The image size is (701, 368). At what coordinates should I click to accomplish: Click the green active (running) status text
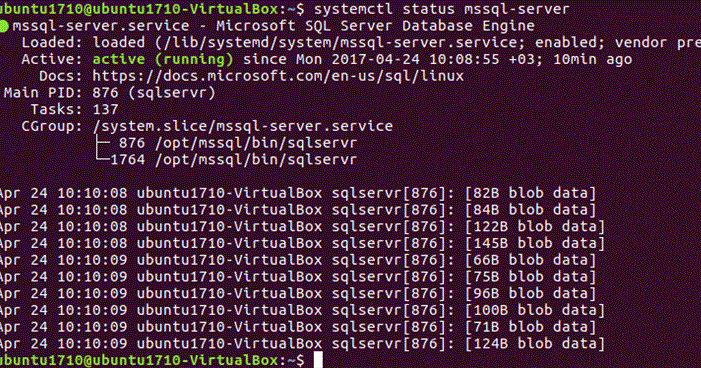pyautogui.click(x=163, y=59)
